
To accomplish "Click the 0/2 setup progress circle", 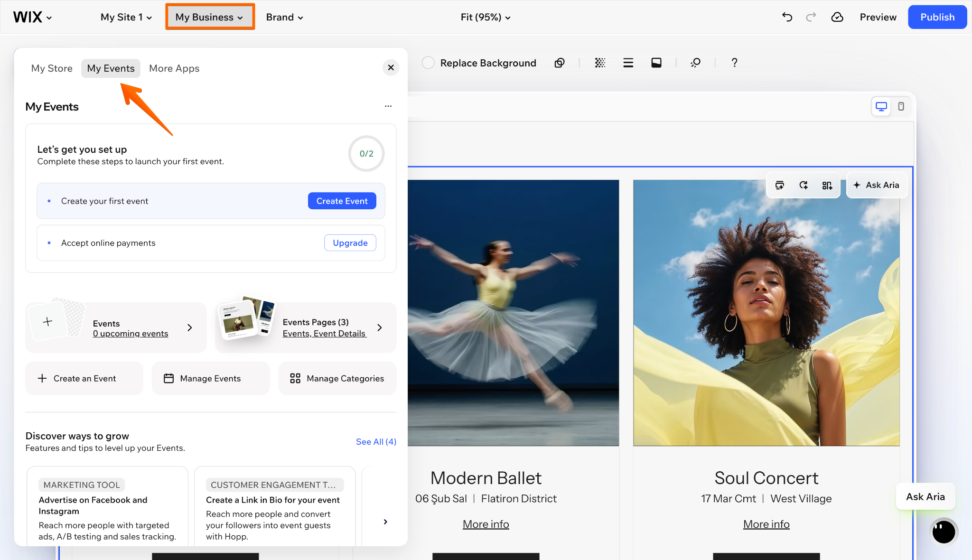I will (366, 153).
